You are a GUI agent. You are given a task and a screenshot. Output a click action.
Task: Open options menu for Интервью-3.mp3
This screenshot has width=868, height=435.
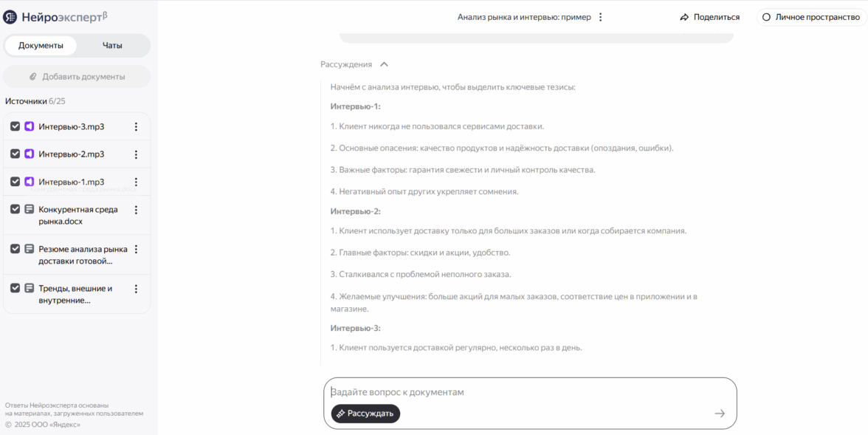click(136, 127)
